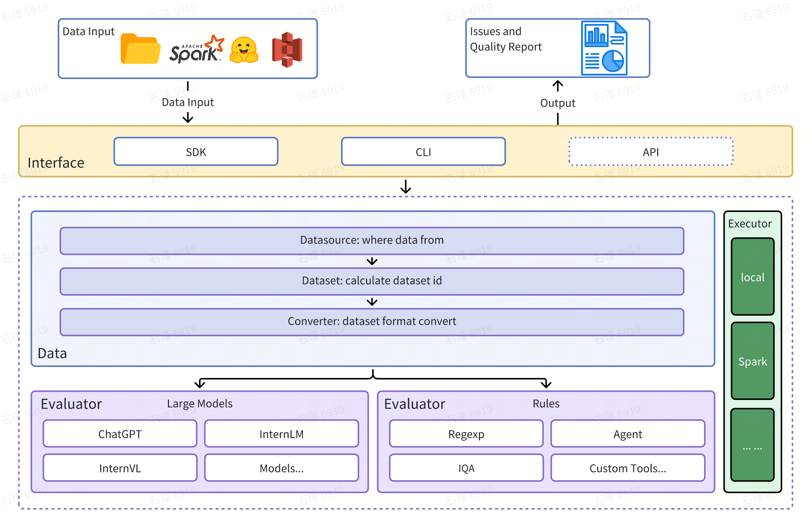Select the Dataset calculate dataset id bar
The height and width of the screenshot is (528, 812).
[x=371, y=281]
